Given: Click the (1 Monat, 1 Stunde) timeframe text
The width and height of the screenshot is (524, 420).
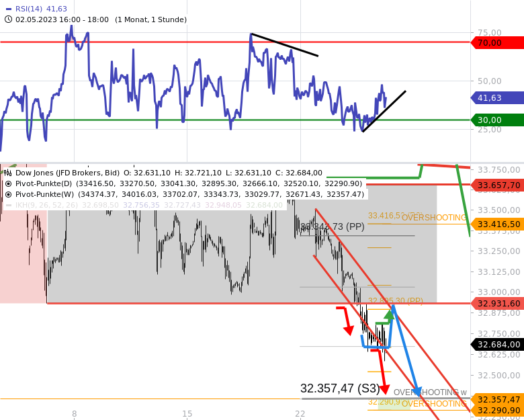Looking at the screenshot, I should tap(150, 19).
